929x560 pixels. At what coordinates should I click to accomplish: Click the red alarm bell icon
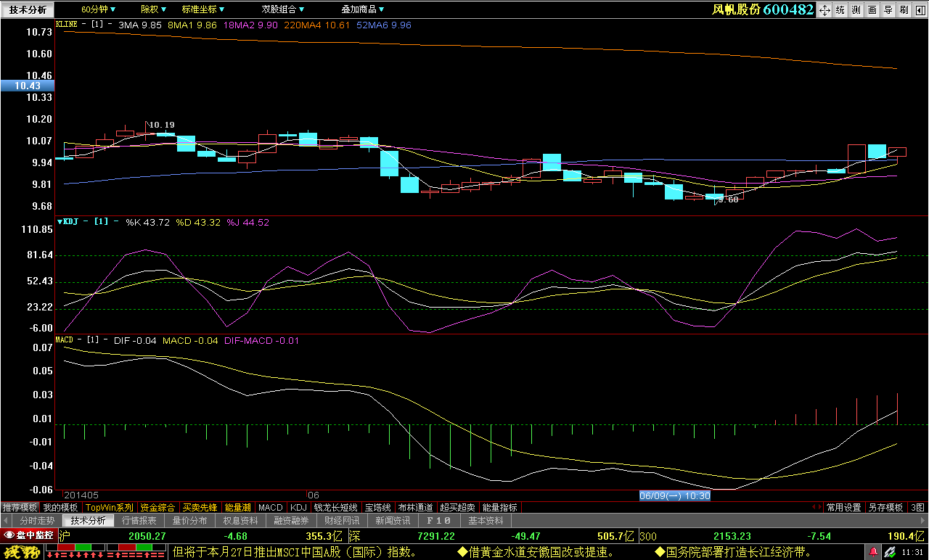(x=873, y=553)
